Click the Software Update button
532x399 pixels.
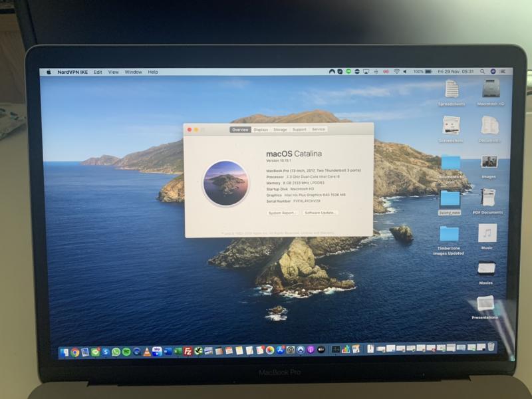coord(320,213)
